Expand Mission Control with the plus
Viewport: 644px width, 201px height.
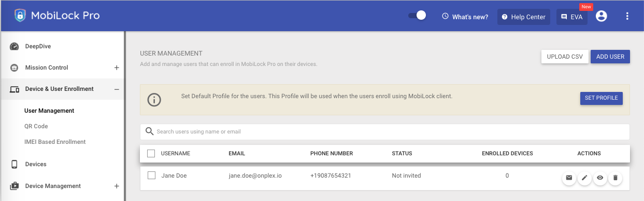(117, 68)
